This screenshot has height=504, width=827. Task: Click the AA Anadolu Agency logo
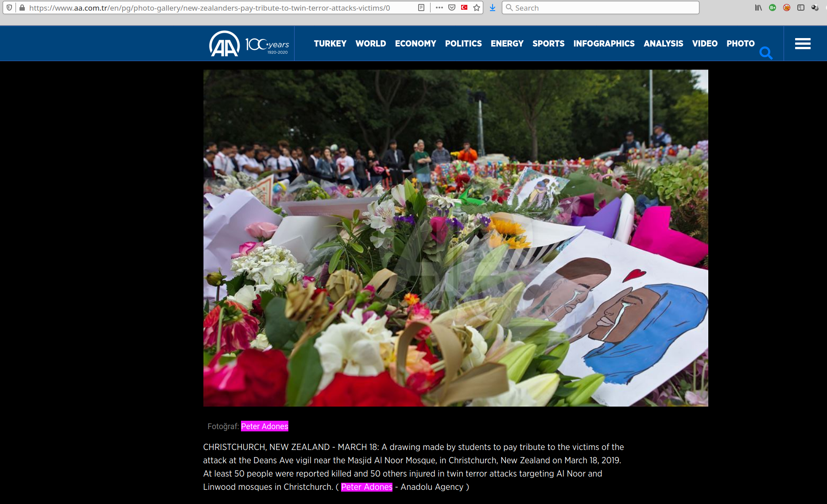225,43
